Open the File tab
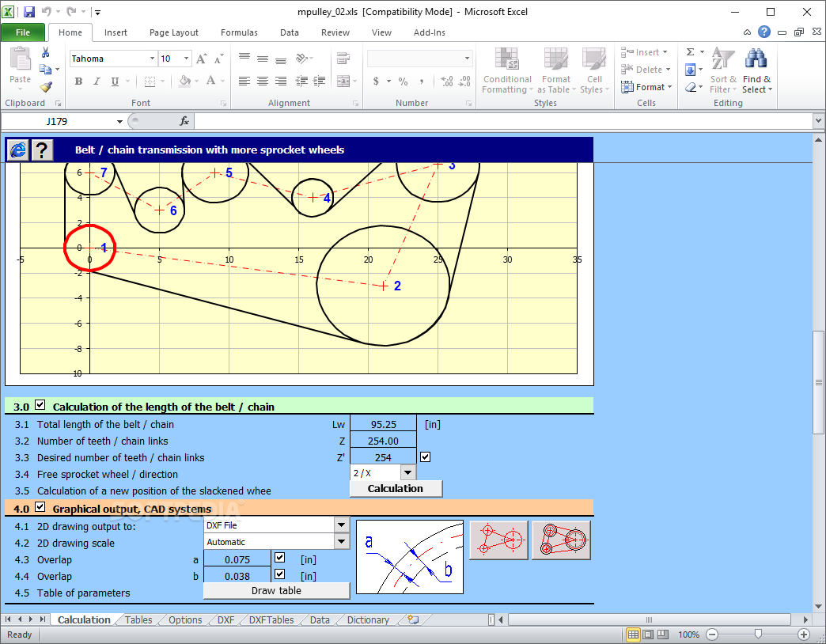The height and width of the screenshot is (644, 826). pos(23,32)
